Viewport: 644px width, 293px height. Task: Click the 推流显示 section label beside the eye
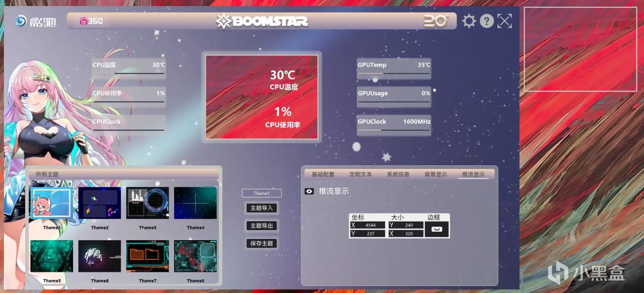click(334, 191)
